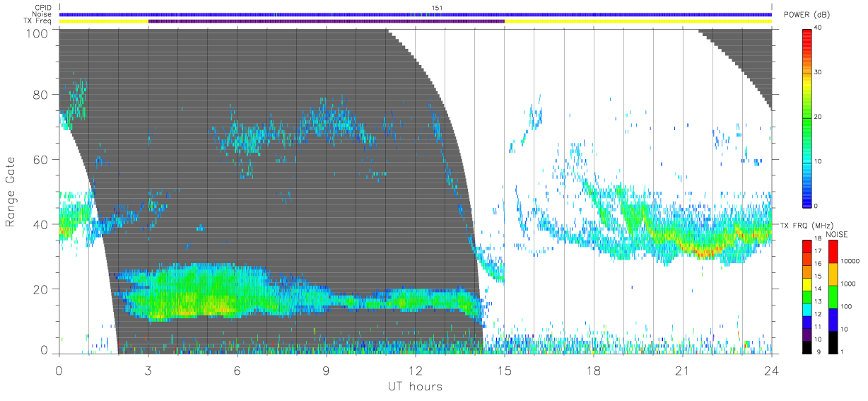Click the x-axis tick label 21
This screenshot has height=401, width=868.
pyautogui.click(x=683, y=370)
